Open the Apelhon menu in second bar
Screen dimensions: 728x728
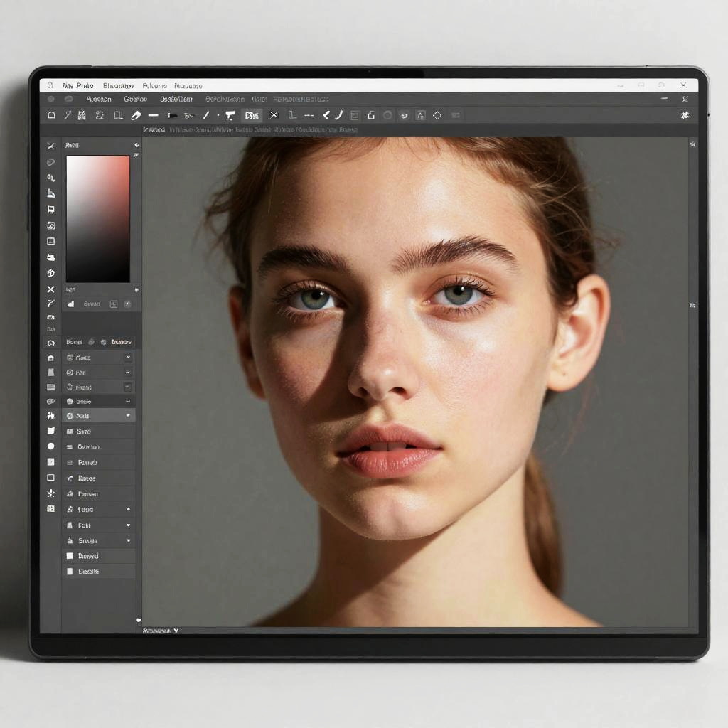pyautogui.click(x=99, y=100)
